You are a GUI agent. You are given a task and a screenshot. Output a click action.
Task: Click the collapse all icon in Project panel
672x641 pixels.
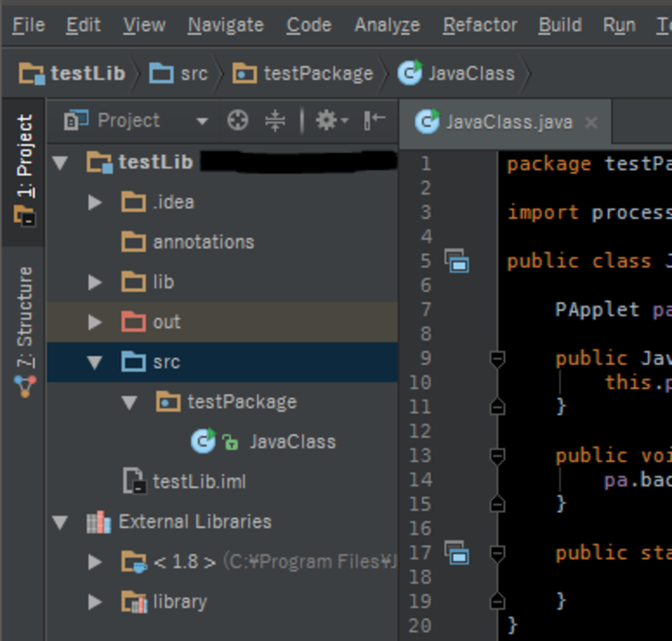click(x=275, y=121)
